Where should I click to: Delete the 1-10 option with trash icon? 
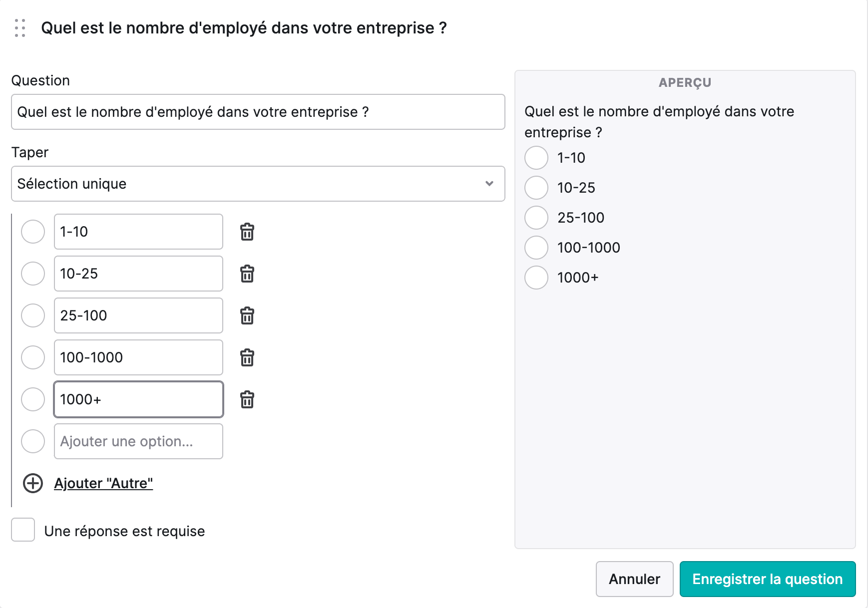pyautogui.click(x=247, y=232)
